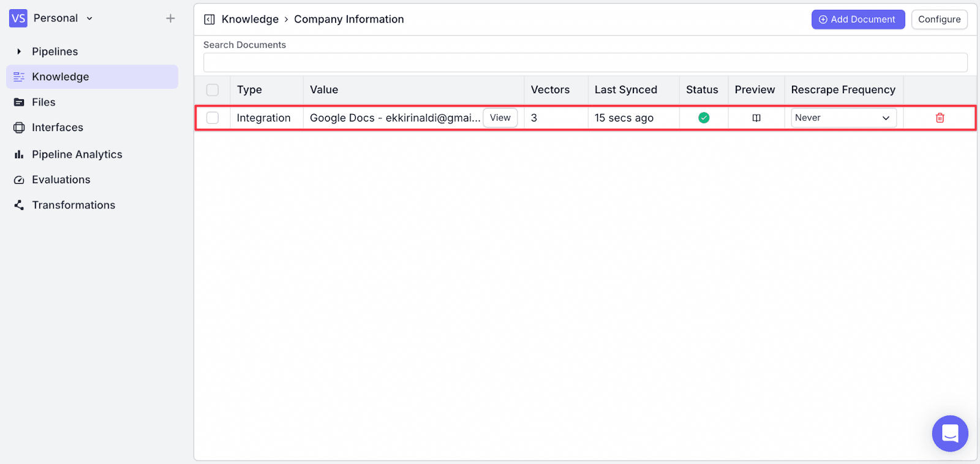Image resolution: width=980 pixels, height=464 pixels.
Task: Click the Type column header
Action: click(x=249, y=90)
